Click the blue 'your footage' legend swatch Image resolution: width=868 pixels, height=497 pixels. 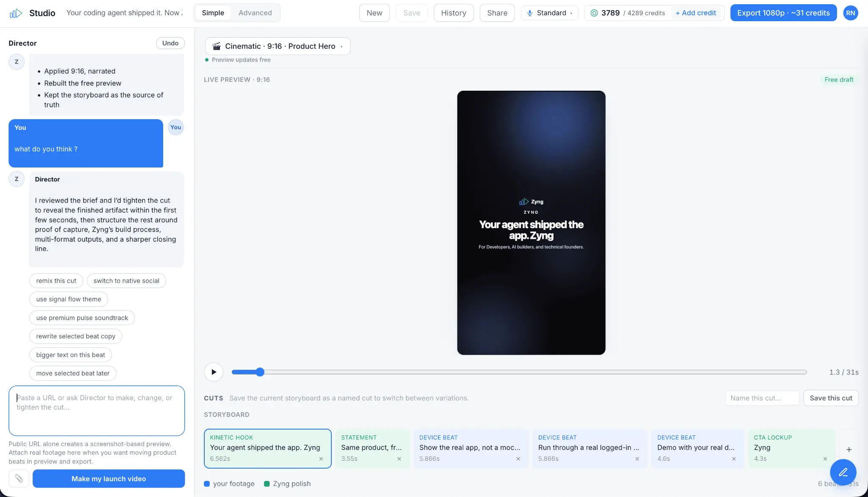[x=207, y=484]
